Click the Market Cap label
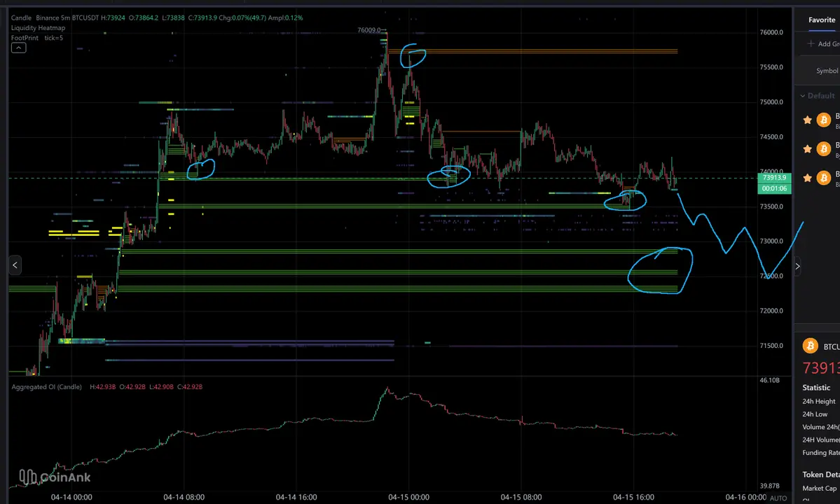Screen dimensions: 840x504 [x=819, y=488]
